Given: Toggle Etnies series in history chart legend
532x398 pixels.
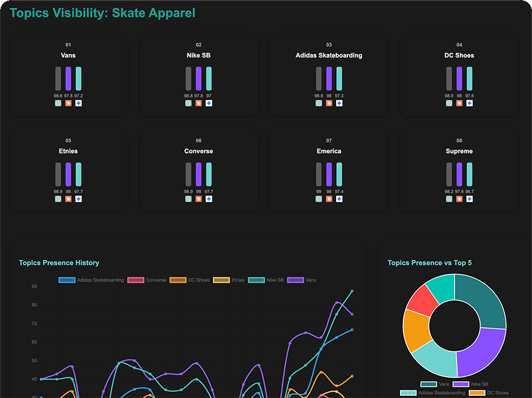Looking at the screenshot, I should [229, 280].
